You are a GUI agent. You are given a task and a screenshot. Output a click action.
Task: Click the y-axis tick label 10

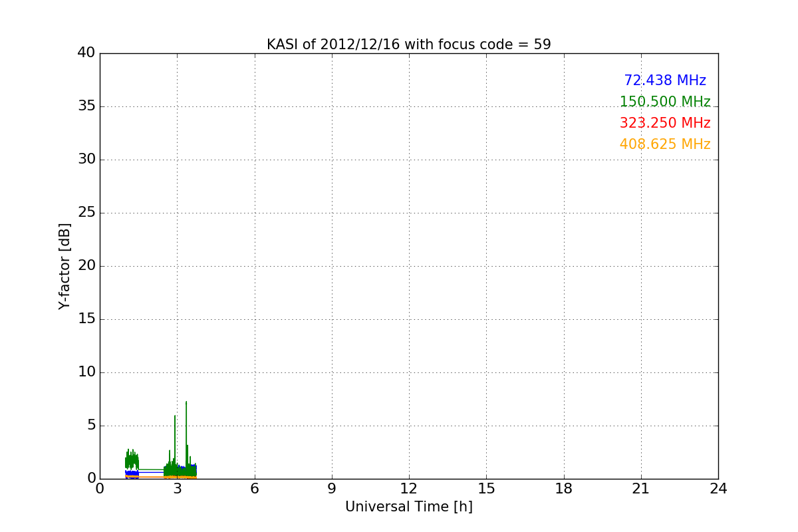click(86, 372)
